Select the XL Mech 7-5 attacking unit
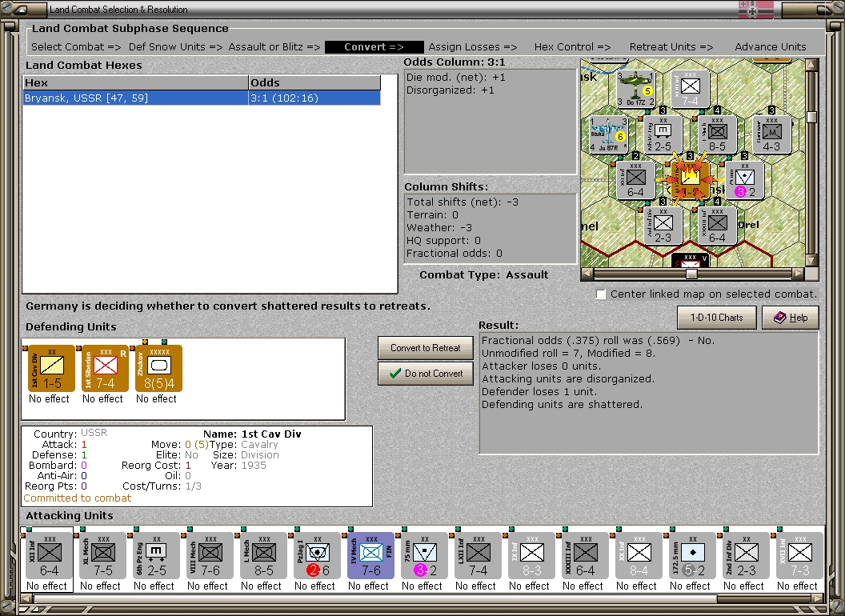 pyautogui.click(x=102, y=556)
